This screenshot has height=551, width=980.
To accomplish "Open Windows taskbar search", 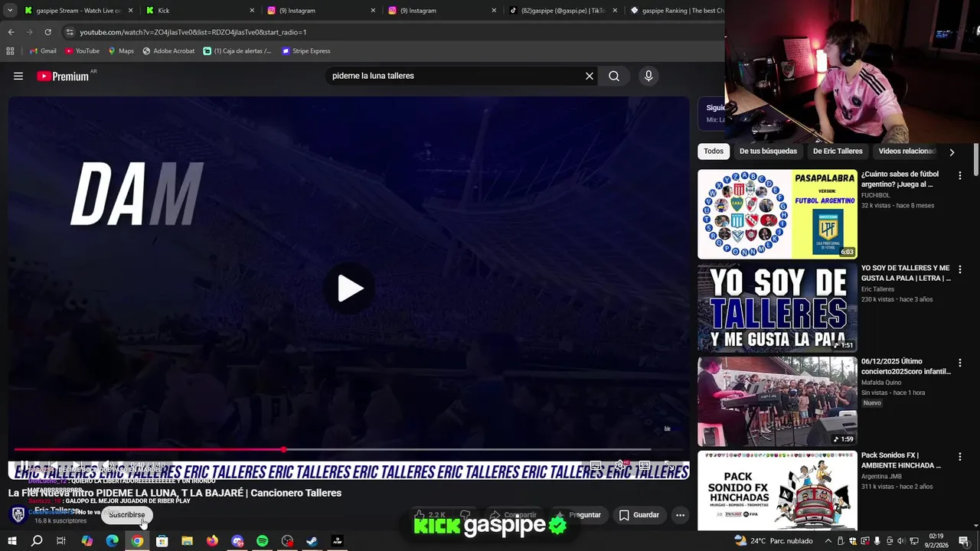I will (37, 541).
